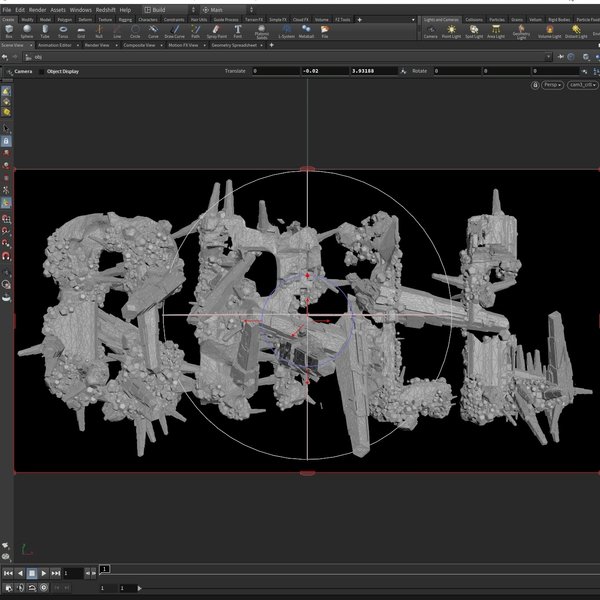
Task: Add a new shelf tab with plus
Action: point(359,20)
